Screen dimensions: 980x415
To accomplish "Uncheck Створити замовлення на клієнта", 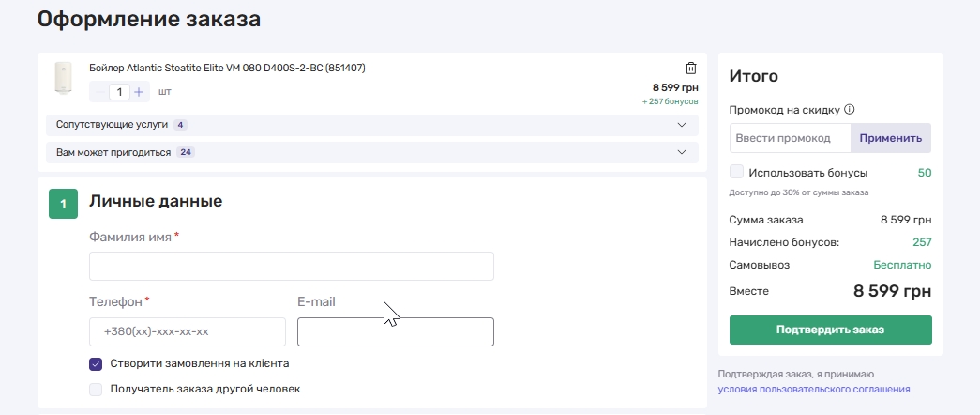I will pos(96,363).
